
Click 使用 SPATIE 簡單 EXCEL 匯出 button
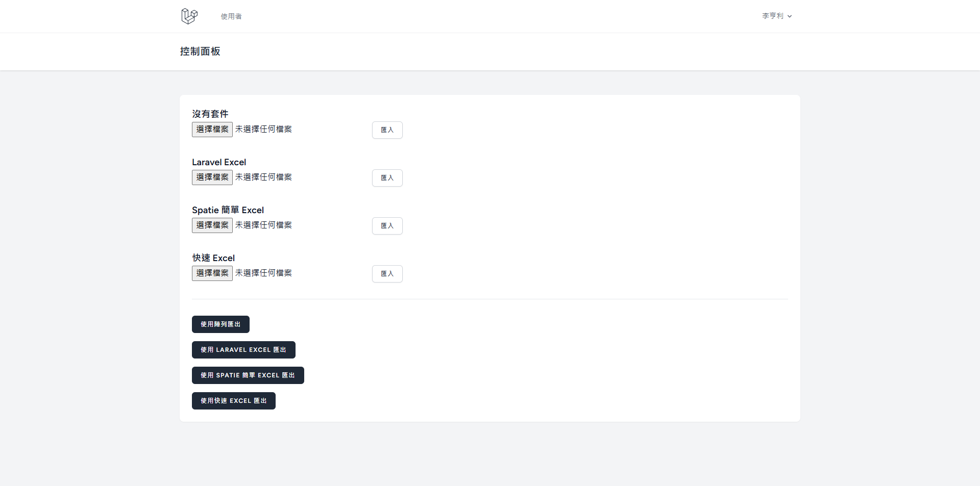248,375
